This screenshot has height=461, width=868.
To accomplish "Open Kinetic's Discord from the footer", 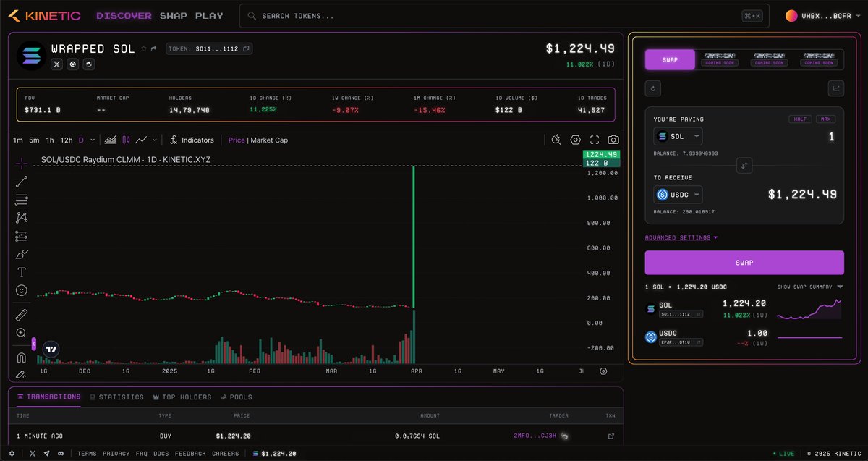I will pyautogui.click(x=61, y=454).
